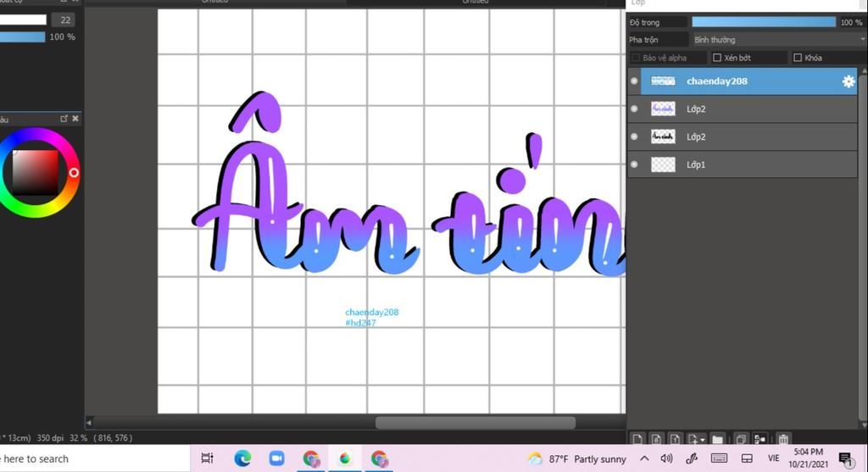Select Lớp2 layer with black thumbnail
The height and width of the screenshot is (472, 868).
pos(748,136)
